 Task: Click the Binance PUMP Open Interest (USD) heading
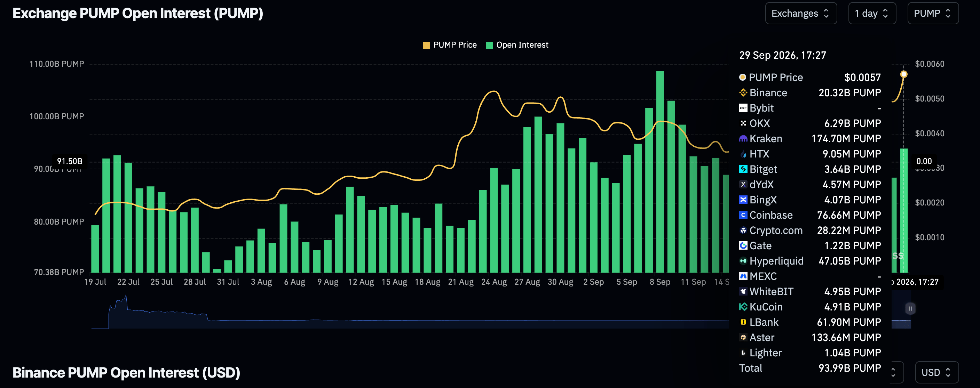126,372
